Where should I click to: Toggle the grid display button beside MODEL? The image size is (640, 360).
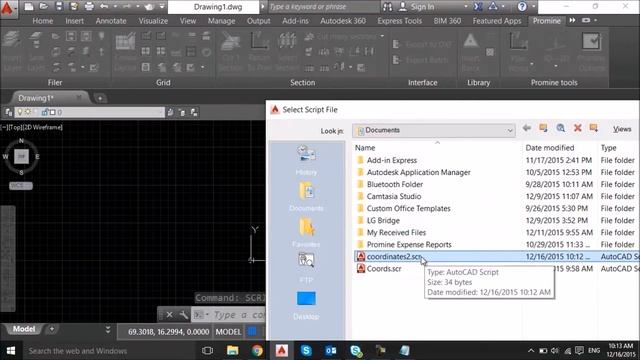point(252,331)
